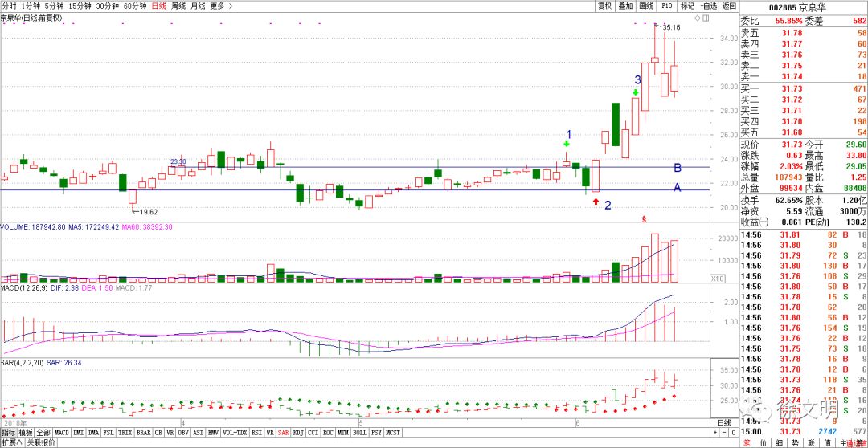Switch to 月线 monthly chart
This screenshot has width=868, height=448.
click(x=198, y=6)
